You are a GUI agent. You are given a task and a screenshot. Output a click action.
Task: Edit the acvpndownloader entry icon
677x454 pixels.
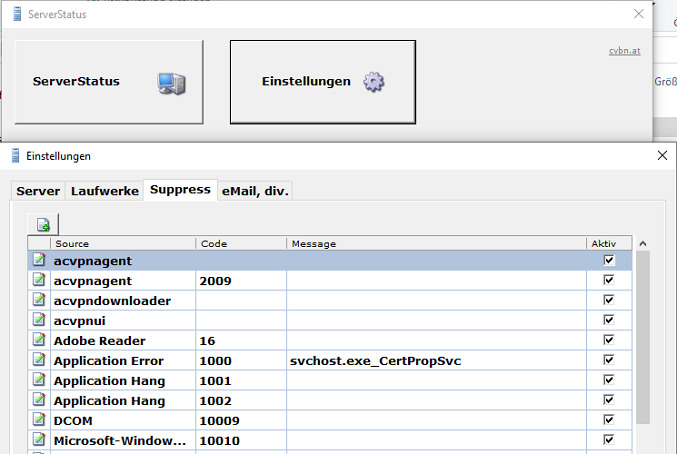coord(39,300)
